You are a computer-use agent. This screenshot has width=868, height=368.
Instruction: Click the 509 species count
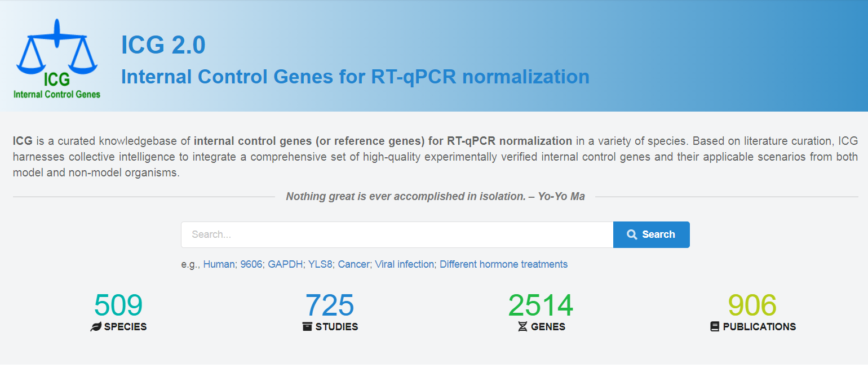click(118, 305)
